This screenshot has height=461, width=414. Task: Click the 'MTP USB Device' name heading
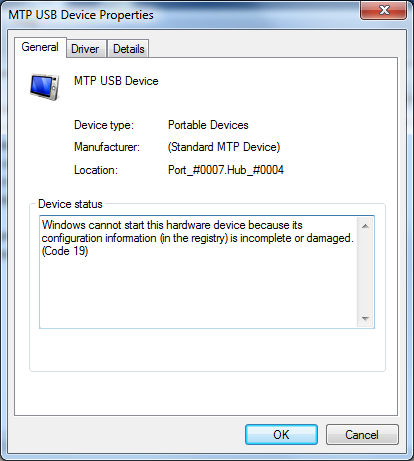[x=116, y=81]
